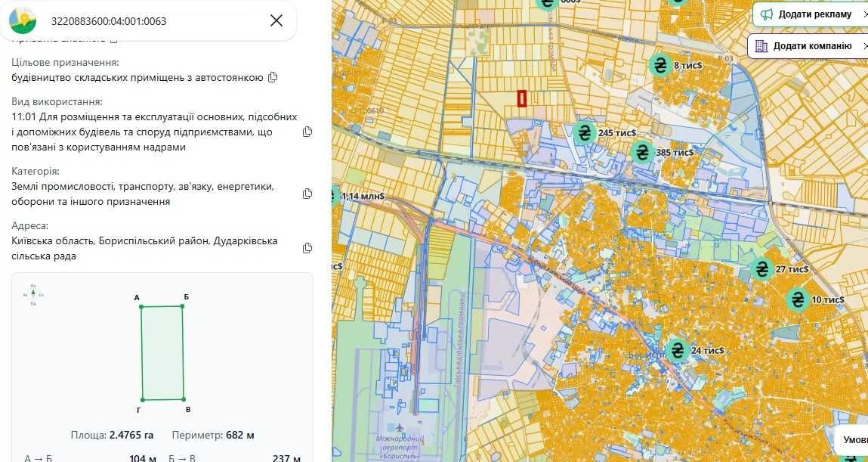Click the green parcel shape diagram

(162, 353)
